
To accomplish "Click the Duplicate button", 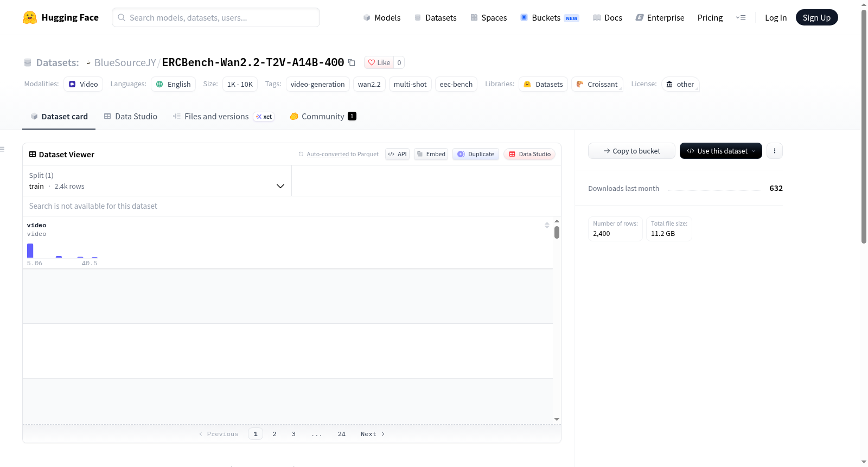I will (x=476, y=154).
